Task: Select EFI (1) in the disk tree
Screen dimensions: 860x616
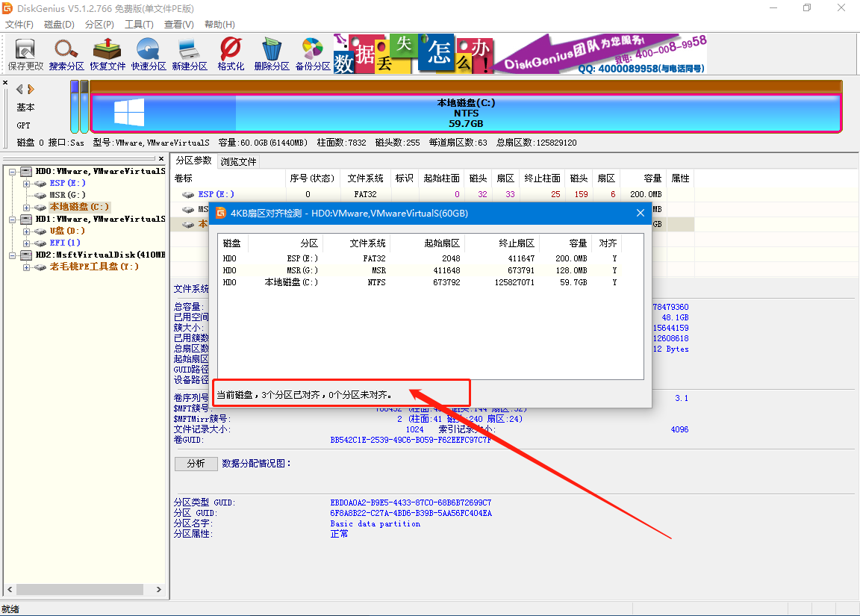Action: tap(65, 243)
